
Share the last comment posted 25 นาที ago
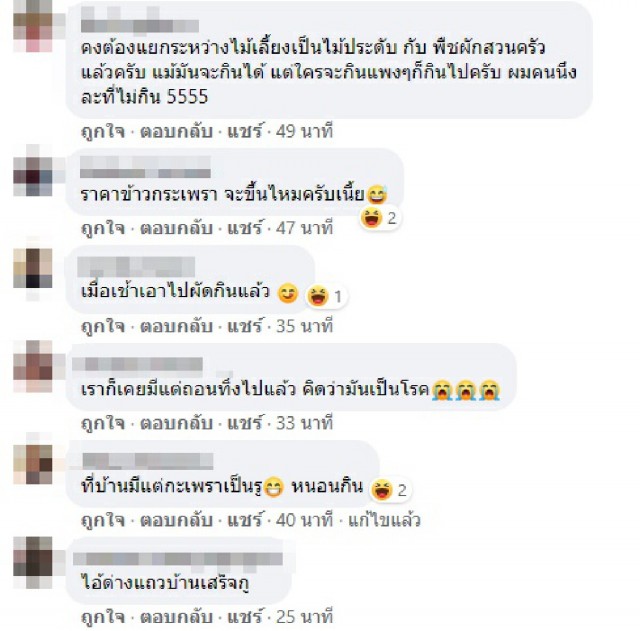pyautogui.click(x=245, y=616)
